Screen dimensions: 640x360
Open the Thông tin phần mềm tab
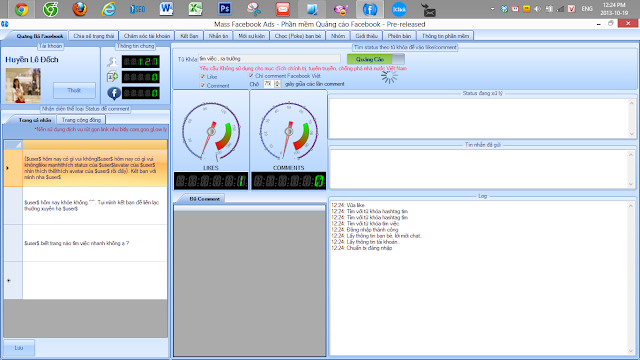coord(445,36)
